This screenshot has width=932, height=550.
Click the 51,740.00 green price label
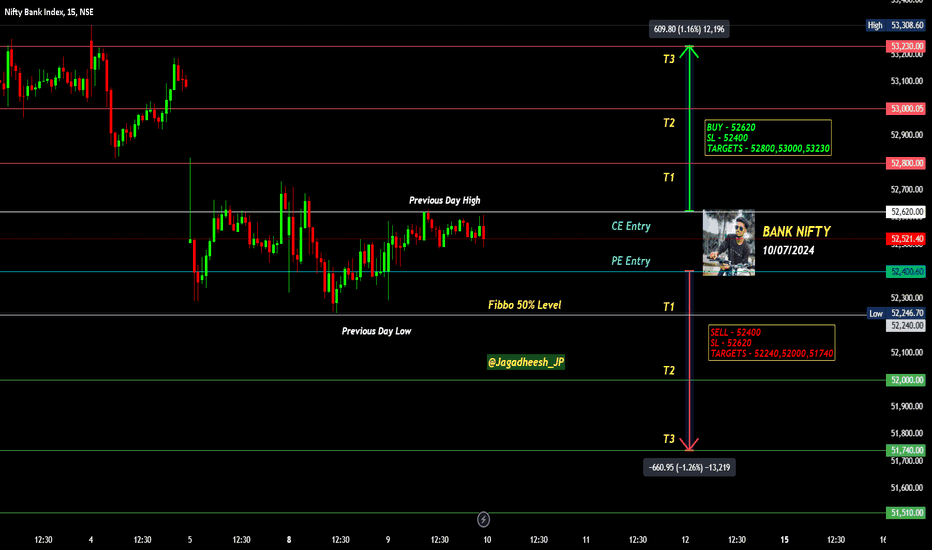(x=906, y=451)
